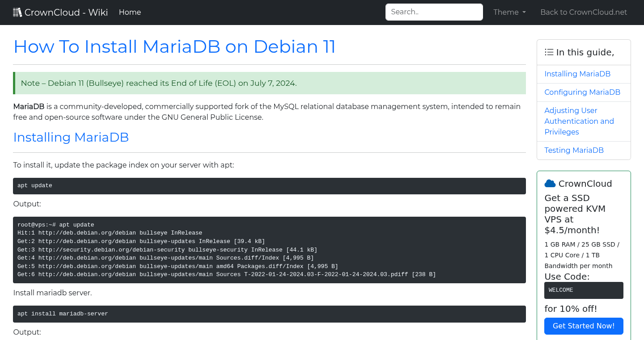Click the Installing MariaDB section heading
644x340 pixels.
click(71, 137)
